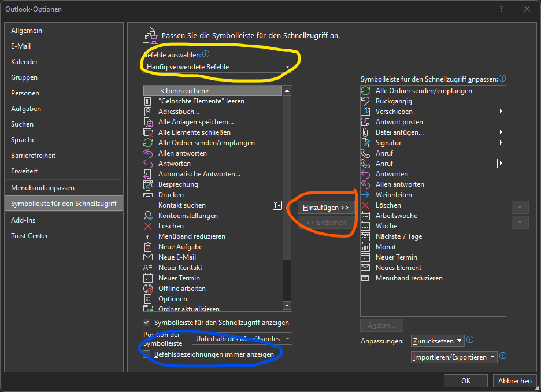
Task: Select the trash icon for "Gelöschte Elemente" leeren
Action: pyautogui.click(x=147, y=101)
